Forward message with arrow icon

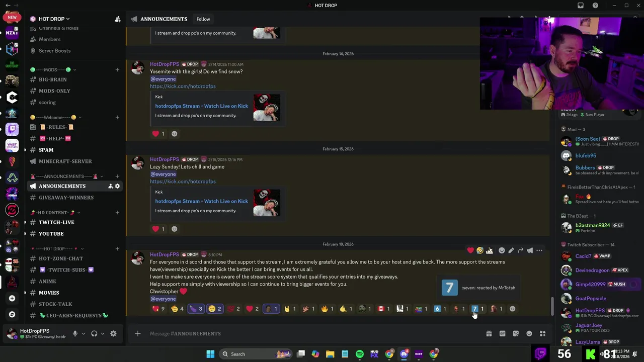coord(521,250)
